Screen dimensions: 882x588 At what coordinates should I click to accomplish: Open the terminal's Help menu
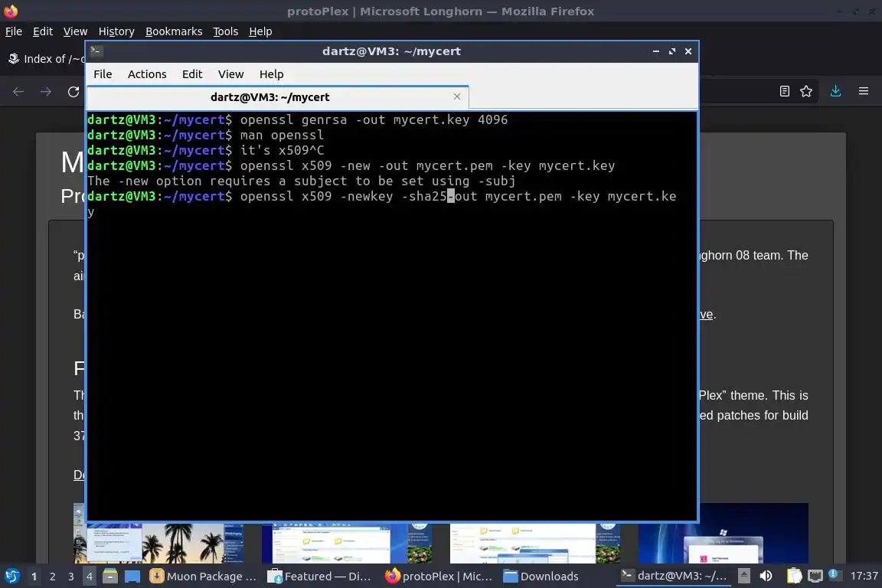[271, 74]
